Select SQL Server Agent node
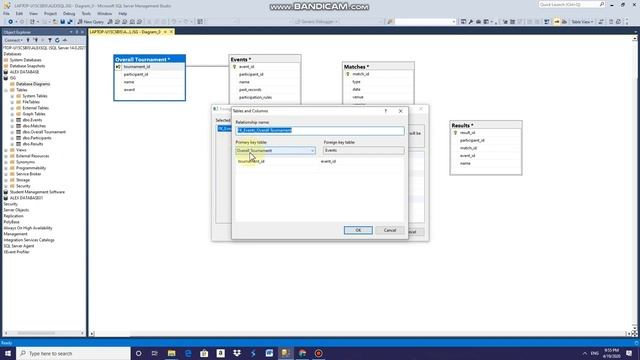 click(x=19, y=246)
